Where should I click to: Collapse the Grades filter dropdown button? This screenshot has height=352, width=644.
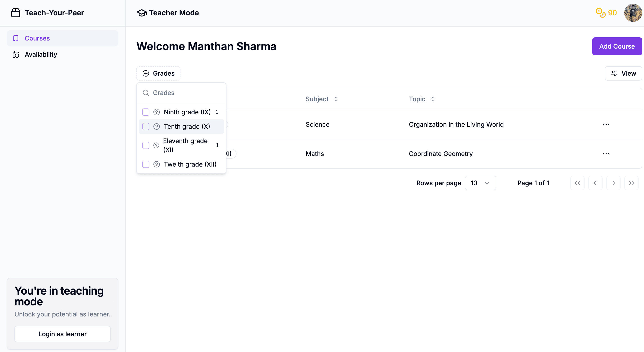pos(158,73)
